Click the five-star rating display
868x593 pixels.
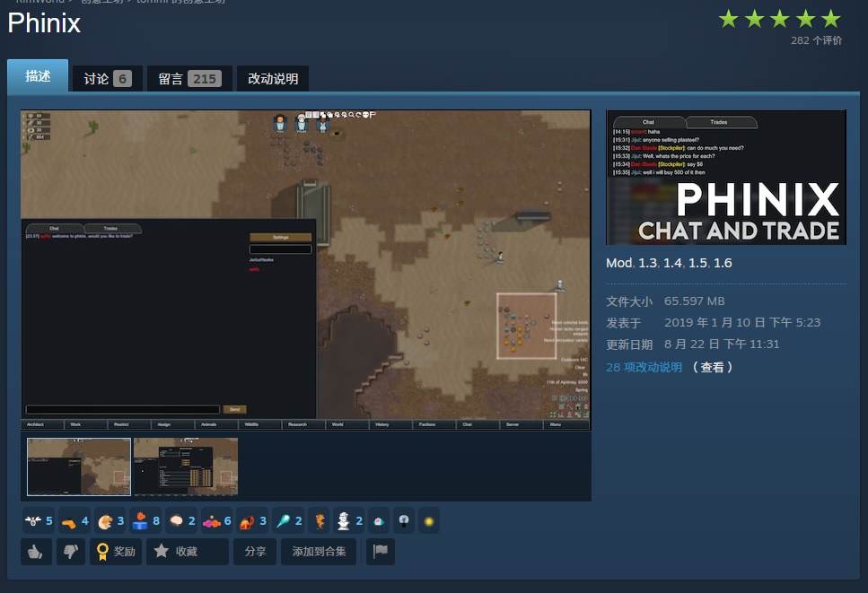coord(780,19)
